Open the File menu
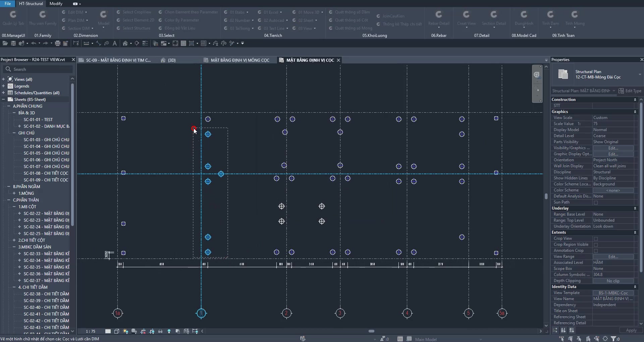 8,4
